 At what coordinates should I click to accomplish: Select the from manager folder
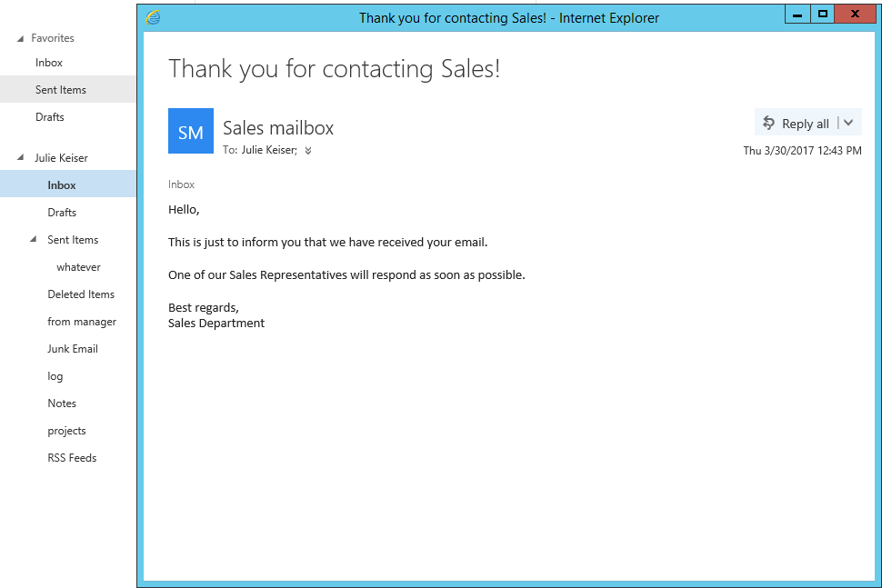pyautogui.click(x=82, y=322)
